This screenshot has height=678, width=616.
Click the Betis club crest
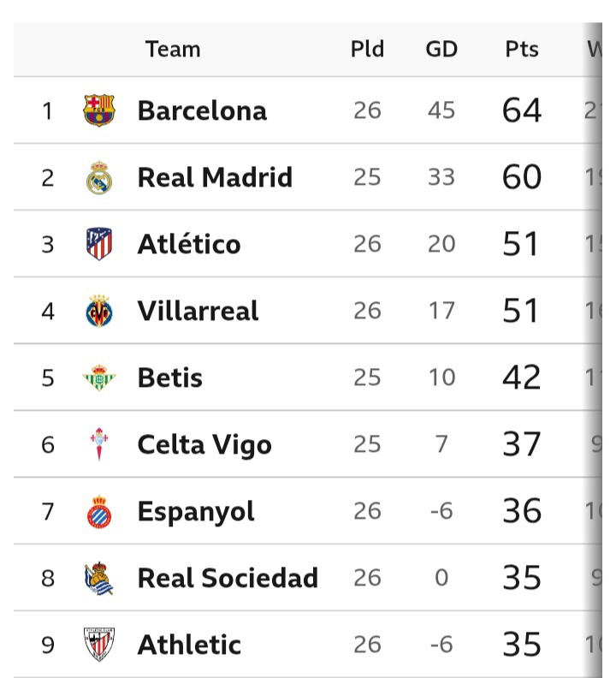tap(99, 378)
